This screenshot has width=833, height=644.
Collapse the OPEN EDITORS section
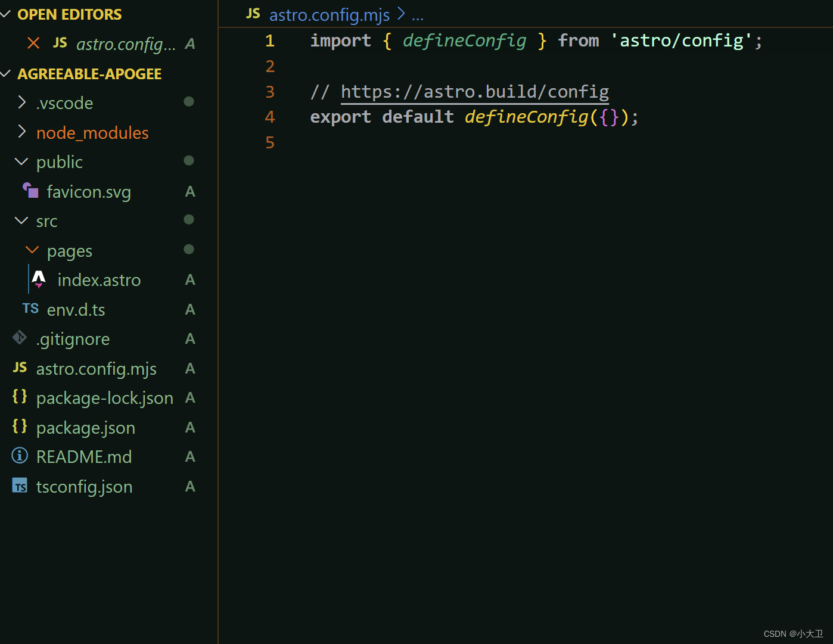(x=6, y=14)
